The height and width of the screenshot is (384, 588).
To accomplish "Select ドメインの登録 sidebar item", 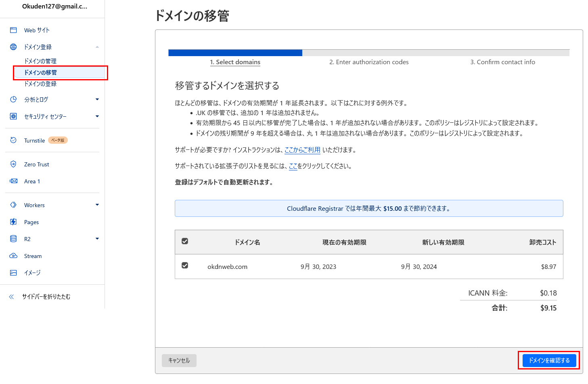I will 40,84.
